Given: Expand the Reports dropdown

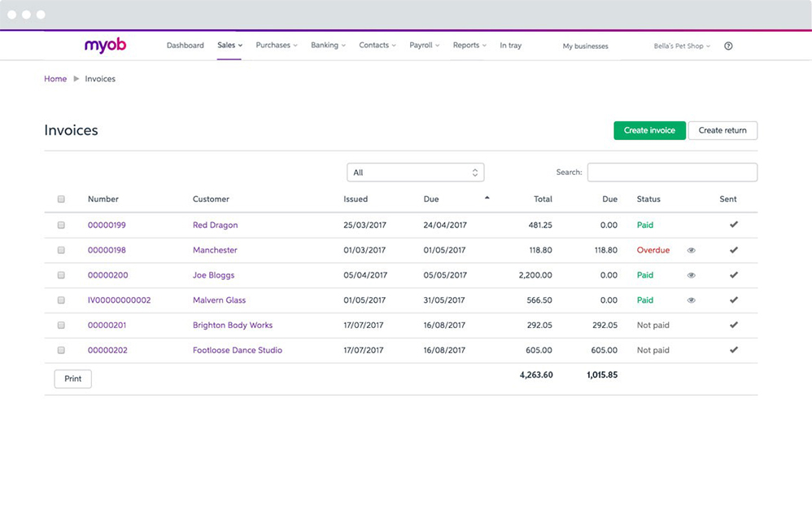Looking at the screenshot, I should 469,46.
